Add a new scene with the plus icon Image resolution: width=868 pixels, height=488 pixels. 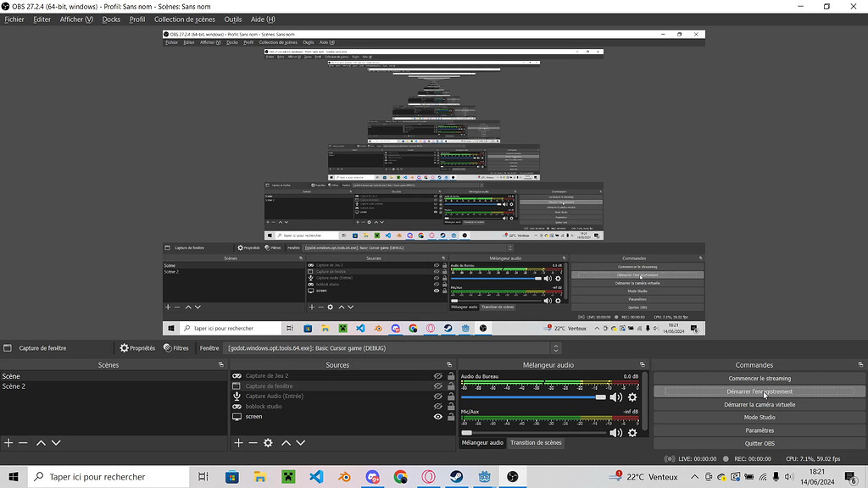(x=8, y=442)
